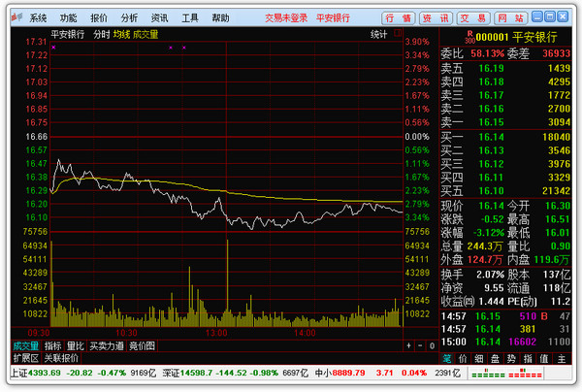Select the 竞价图 tab
This screenshot has height=392, width=582.
(142, 346)
